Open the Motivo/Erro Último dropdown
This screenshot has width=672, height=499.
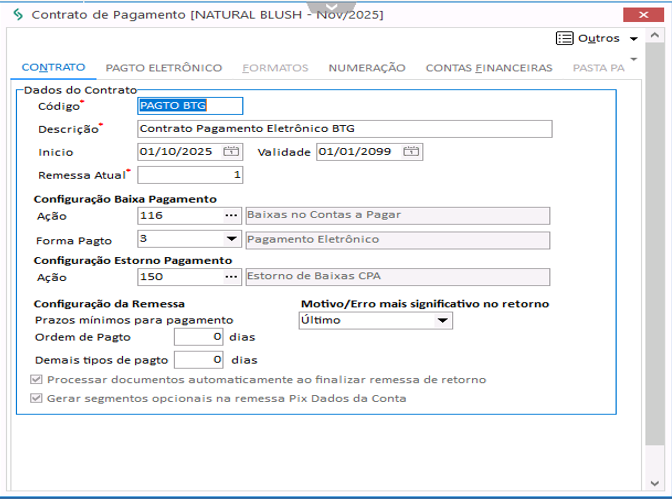442,320
